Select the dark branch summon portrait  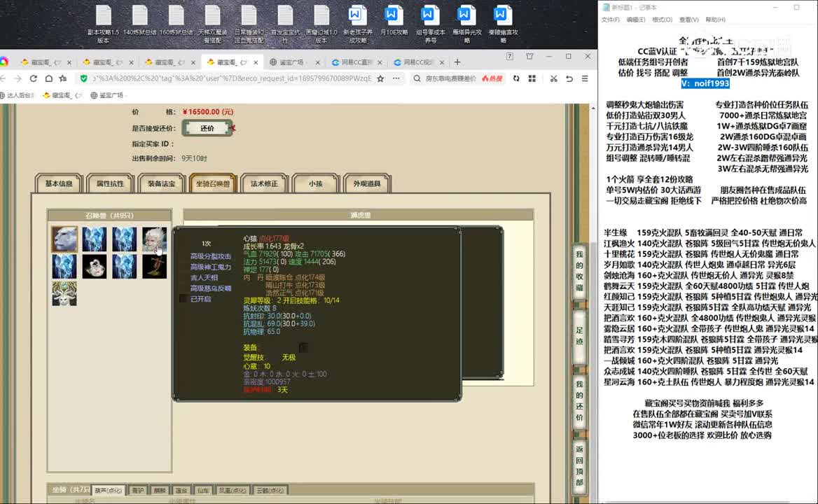[154, 266]
